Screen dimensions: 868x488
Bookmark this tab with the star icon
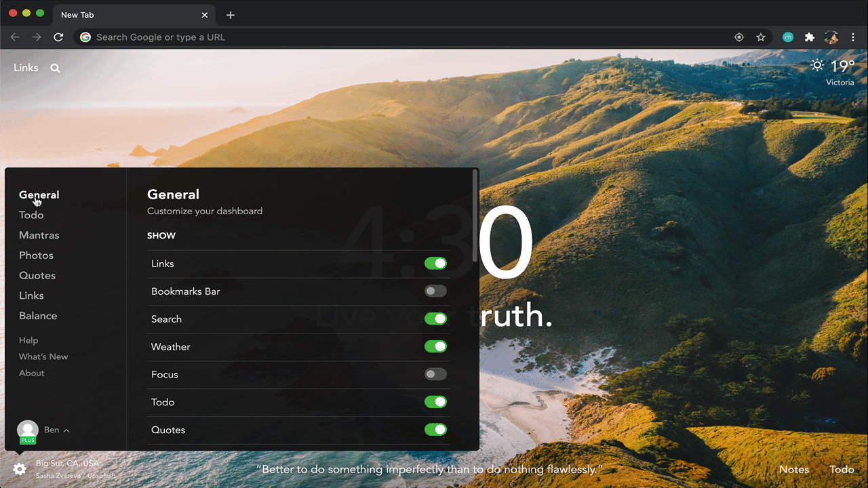(x=761, y=37)
